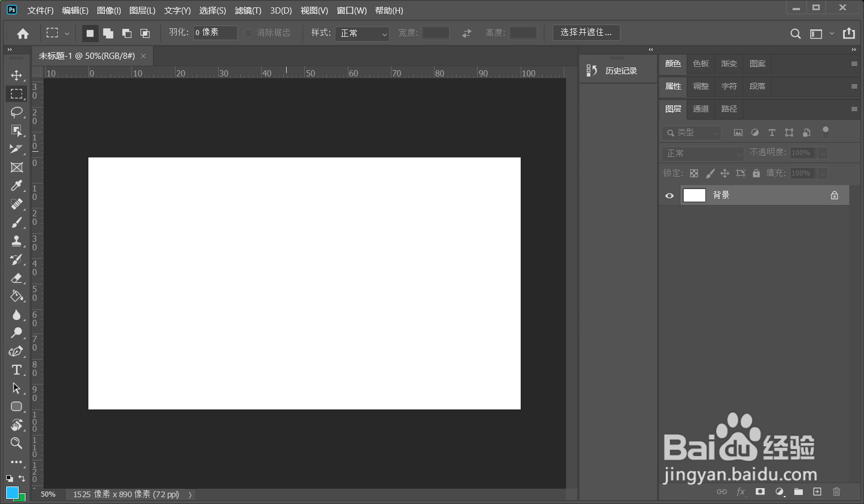Open the 文件(F) menu
The height and width of the screenshot is (504, 864).
pyautogui.click(x=40, y=11)
